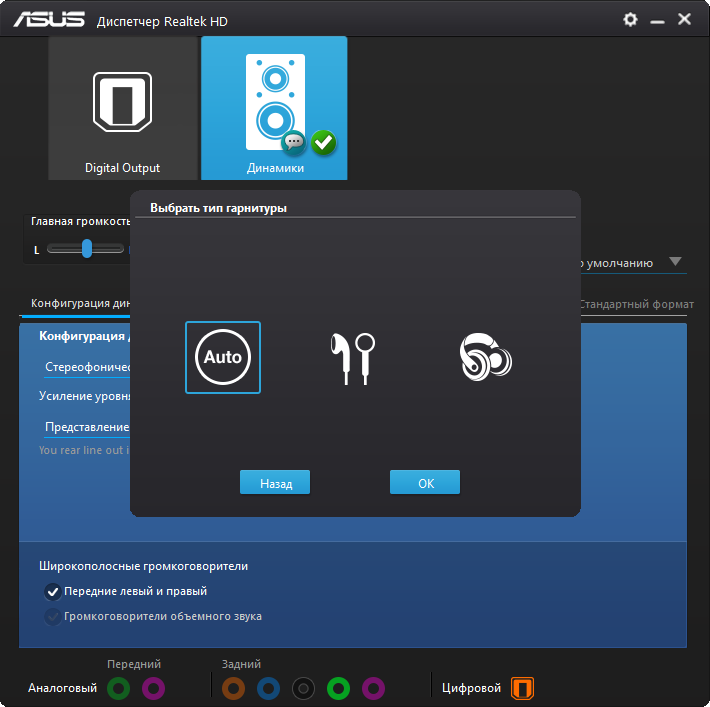
Task: Click the speech bubble badge on speakers
Action: pos(294,142)
